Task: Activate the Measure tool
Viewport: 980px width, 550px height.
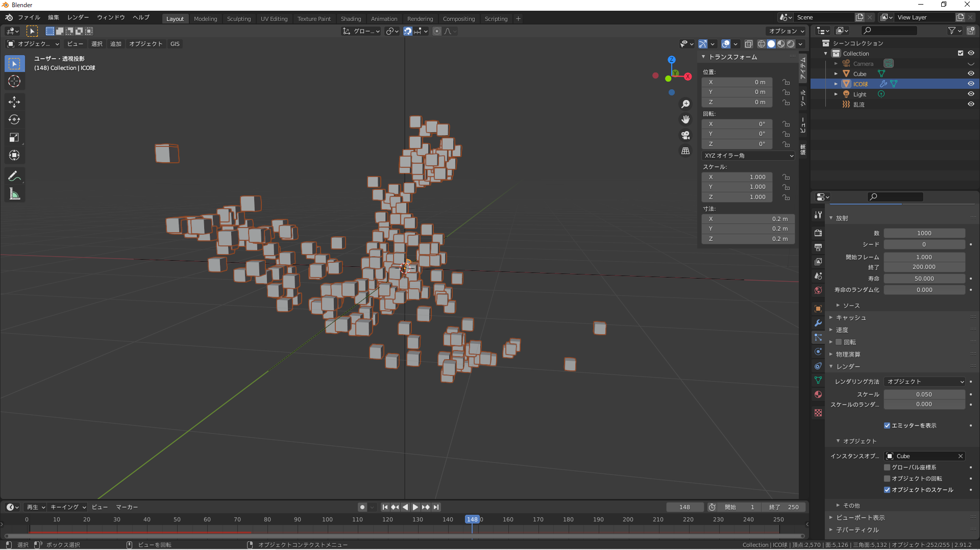Action: pos(14,194)
